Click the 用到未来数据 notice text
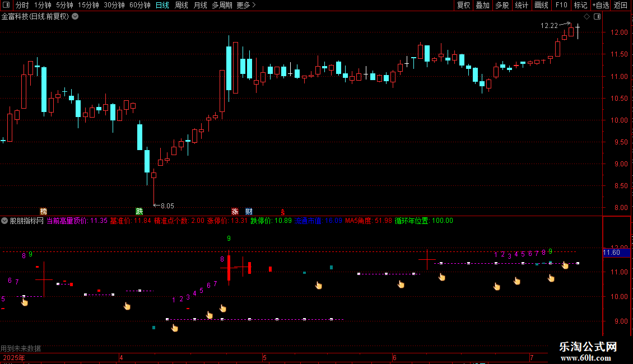This screenshot has height=364, width=633. pos(21,348)
